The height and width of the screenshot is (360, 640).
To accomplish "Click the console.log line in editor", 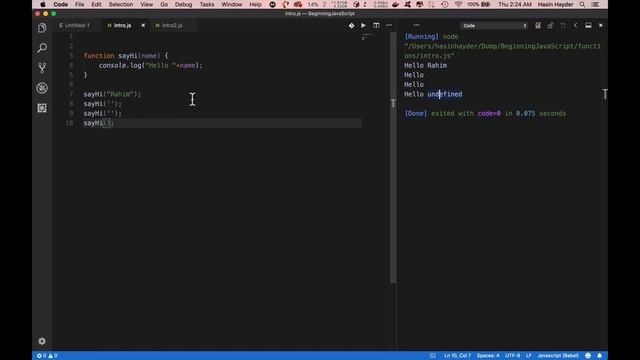I will tap(150, 65).
